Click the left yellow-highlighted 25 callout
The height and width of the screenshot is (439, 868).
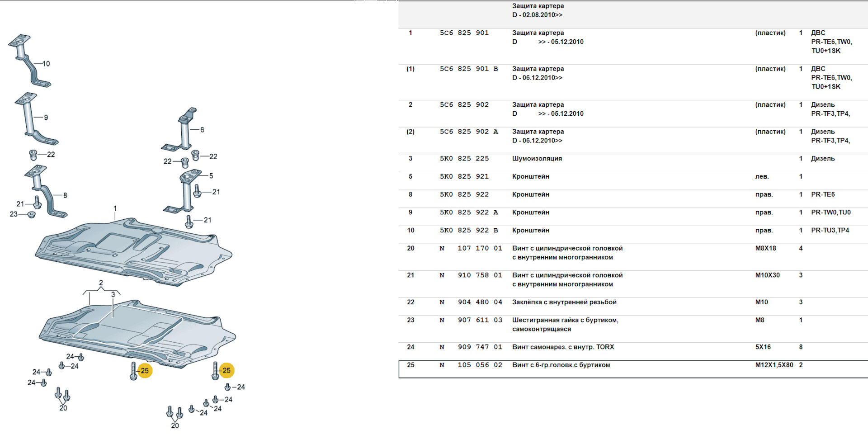click(145, 371)
